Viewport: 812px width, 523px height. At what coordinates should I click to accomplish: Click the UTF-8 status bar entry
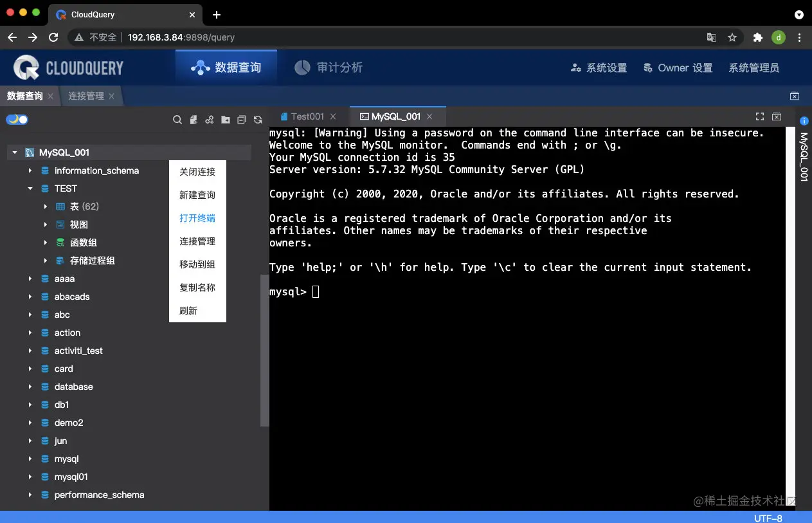click(x=768, y=518)
